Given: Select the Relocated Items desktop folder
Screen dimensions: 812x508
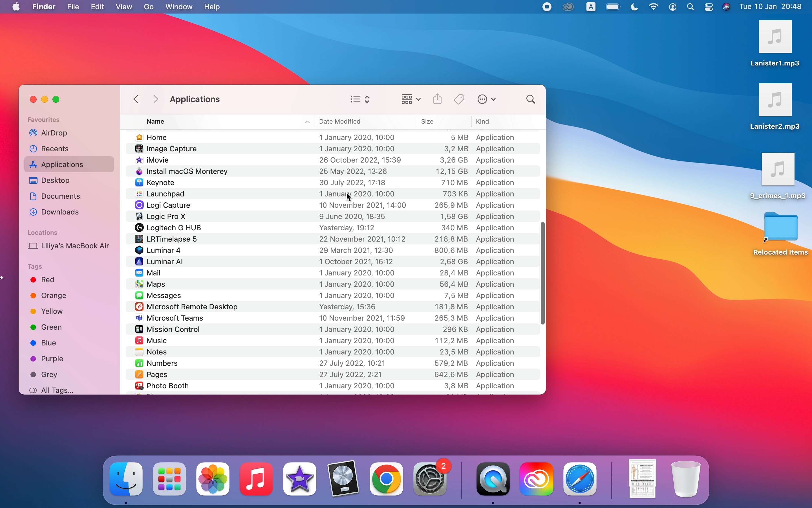Looking at the screenshot, I should (x=781, y=235).
